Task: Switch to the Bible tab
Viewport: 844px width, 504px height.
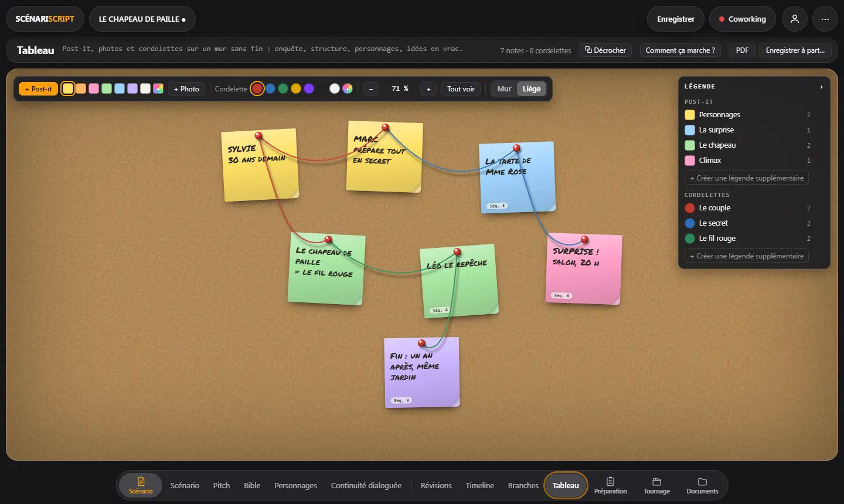Action: pos(252,485)
